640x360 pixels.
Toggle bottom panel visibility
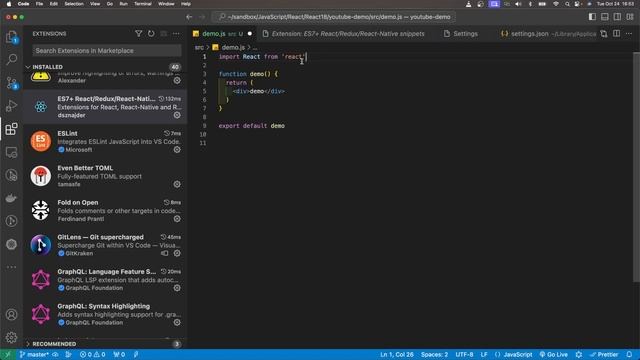(605, 17)
